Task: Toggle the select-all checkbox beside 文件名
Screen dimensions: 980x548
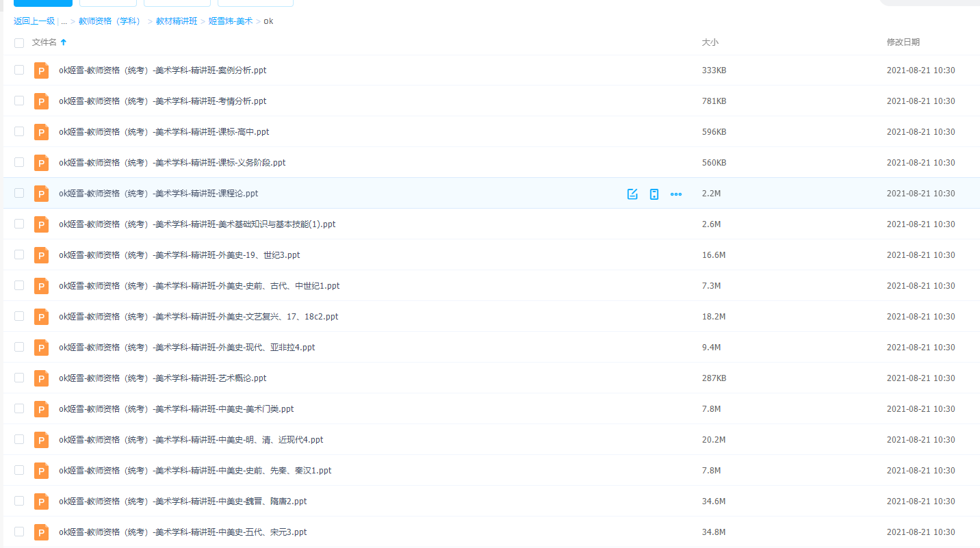Action: 19,42
